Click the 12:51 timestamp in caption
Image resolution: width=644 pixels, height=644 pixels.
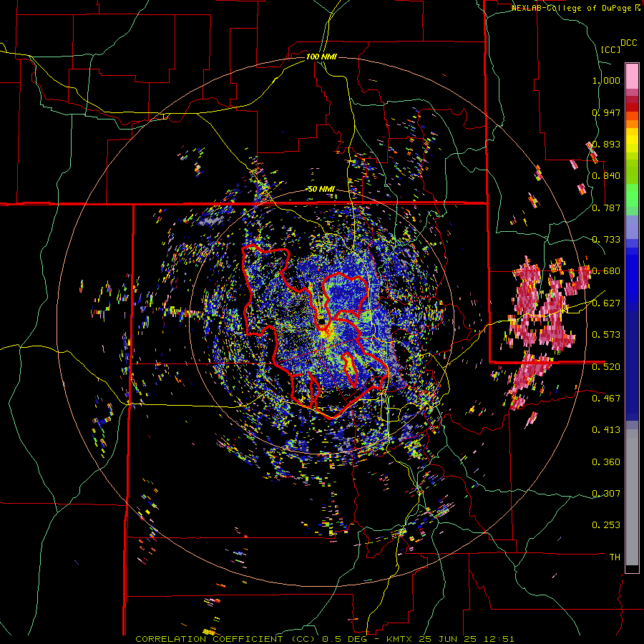(499, 639)
